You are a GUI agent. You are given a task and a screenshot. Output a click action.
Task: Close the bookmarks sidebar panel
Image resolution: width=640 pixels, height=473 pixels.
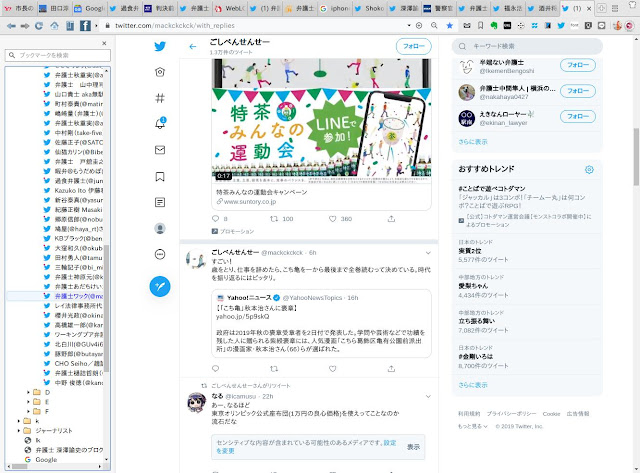[x=104, y=43]
